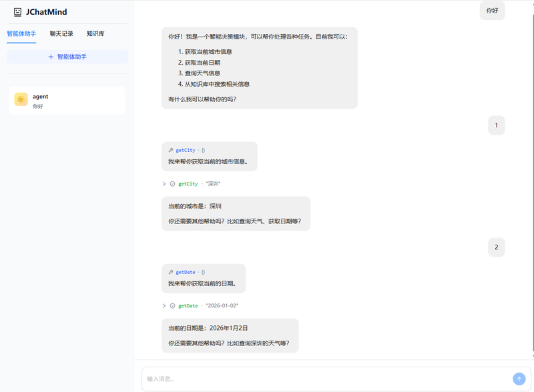This screenshot has height=392, width=534.
Task: Click the plus icon in the create button
Action: click(x=51, y=57)
